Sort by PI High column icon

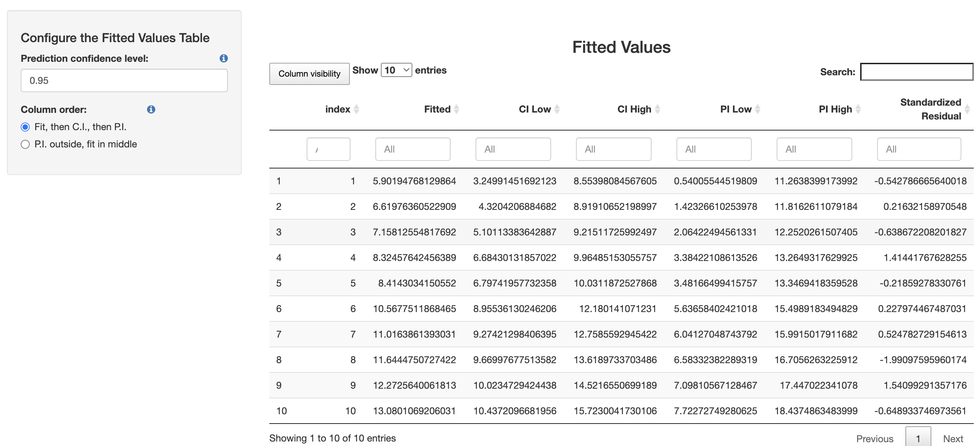pos(857,109)
